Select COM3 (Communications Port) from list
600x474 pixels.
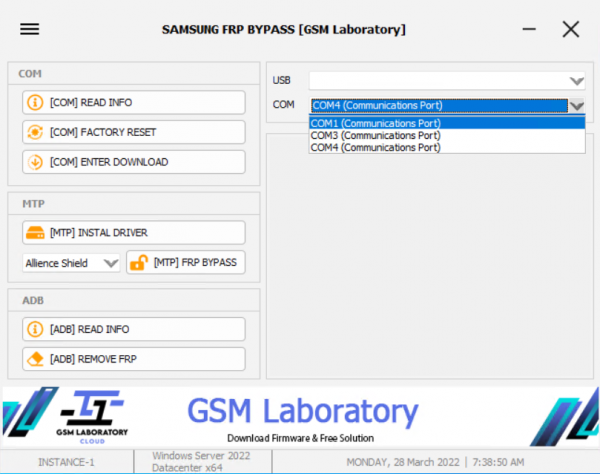click(447, 135)
